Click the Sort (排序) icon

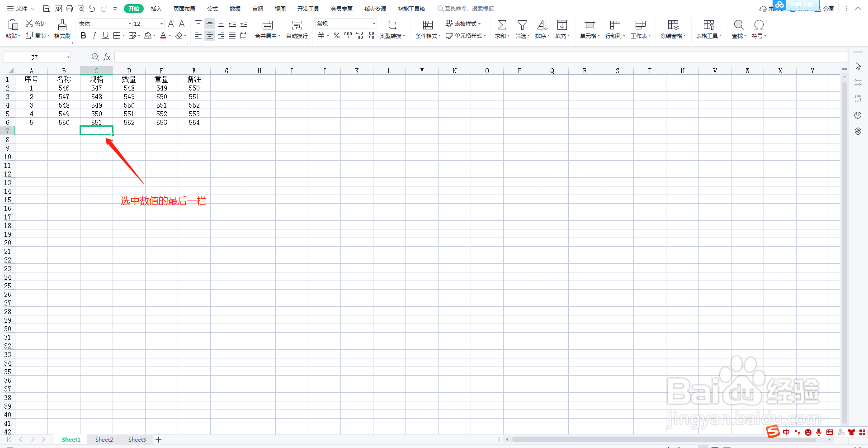542,25
